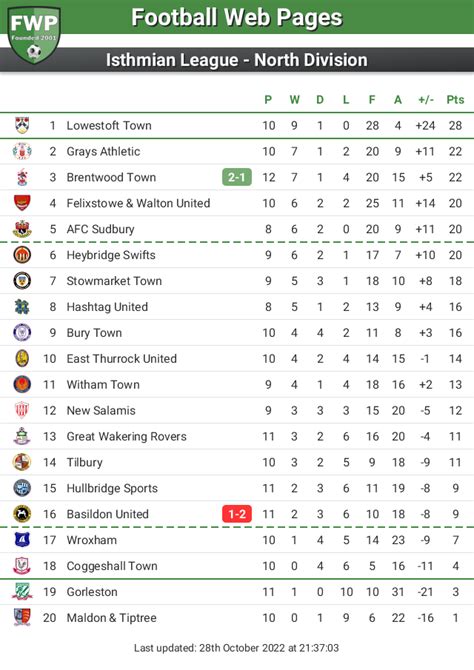The height and width of the screenshot is (670, 474).
Task: Select the P played column header
Action: tap(268, 100)
